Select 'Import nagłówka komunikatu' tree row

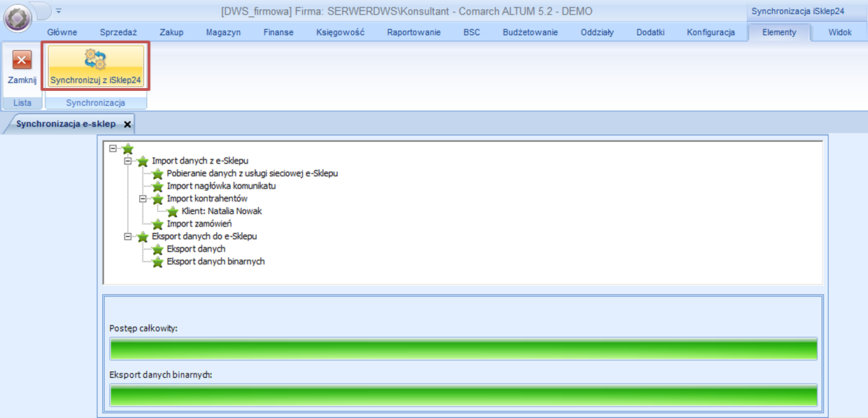coord(221,186)
